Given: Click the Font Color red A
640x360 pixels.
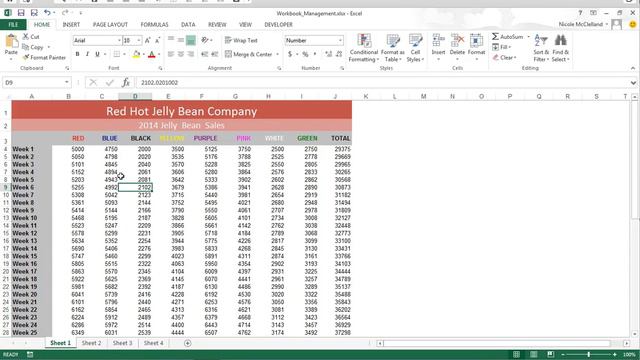Looking at the screenshot, I should coord(152,54).
